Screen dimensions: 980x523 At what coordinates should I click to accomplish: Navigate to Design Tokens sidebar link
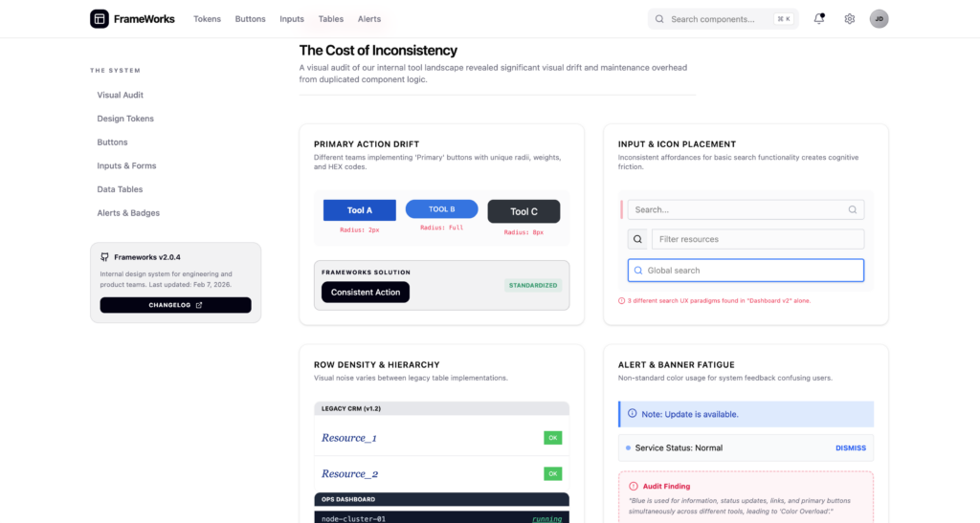pos(125,119)
